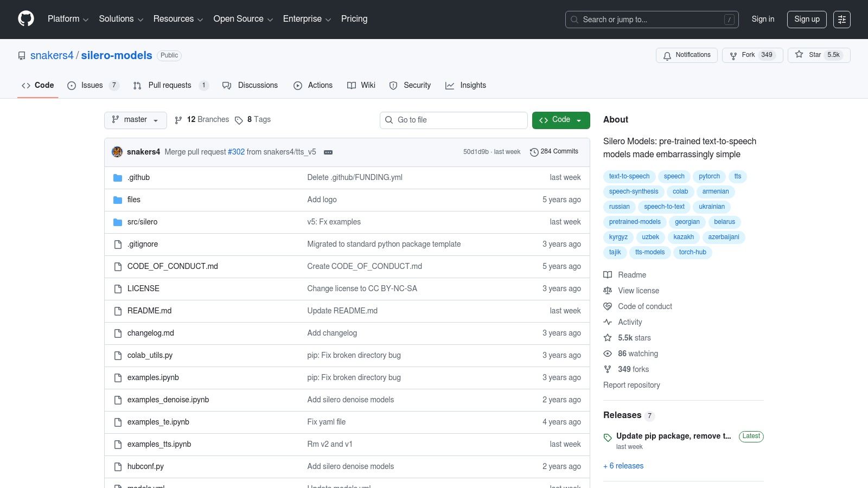868x488 pixels.
Task: Expand the green Code dropdown
Action: [560, 120]
